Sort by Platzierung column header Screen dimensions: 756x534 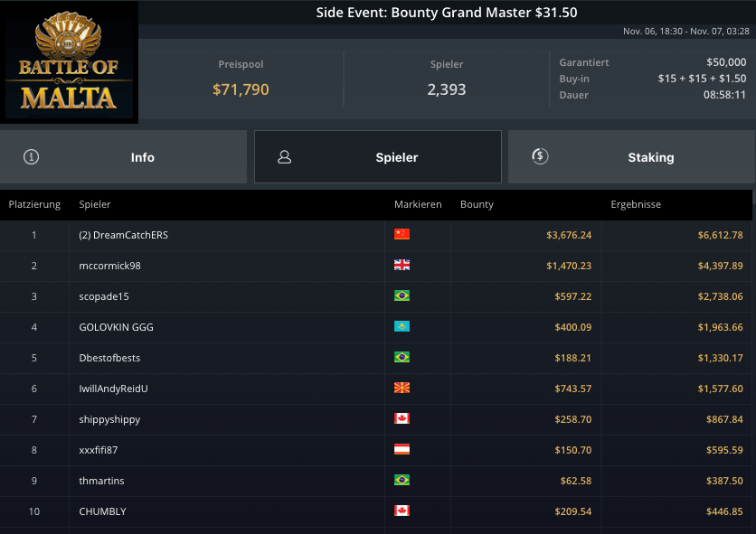[34, 204]
